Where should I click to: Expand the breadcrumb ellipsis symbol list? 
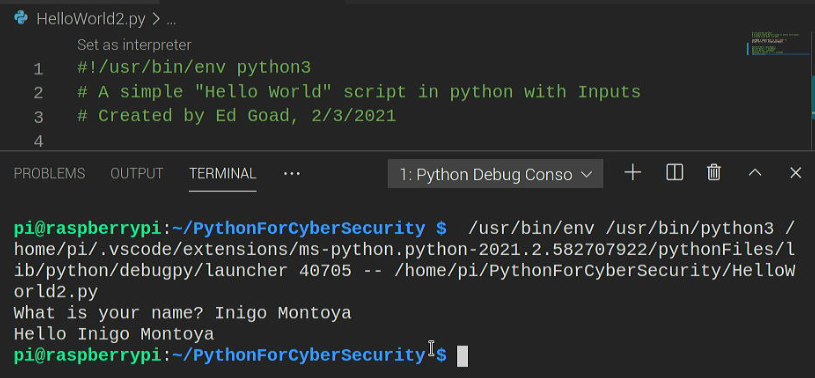coord(171,20)
